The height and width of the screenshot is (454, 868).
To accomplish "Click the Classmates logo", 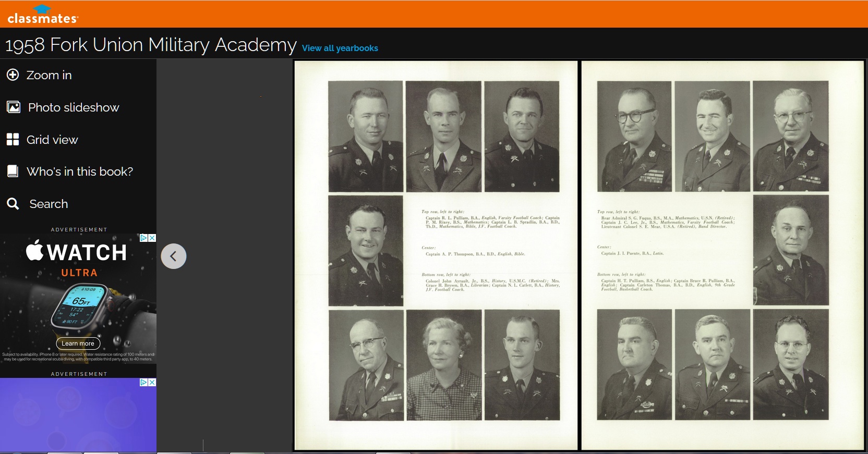I will (43, 15).
